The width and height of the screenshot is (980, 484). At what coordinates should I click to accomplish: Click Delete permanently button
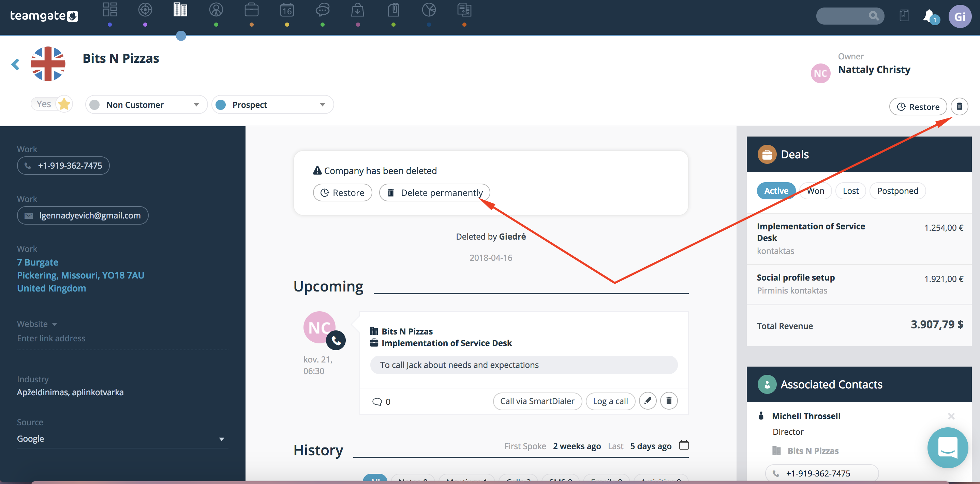(x=434, y=193)
